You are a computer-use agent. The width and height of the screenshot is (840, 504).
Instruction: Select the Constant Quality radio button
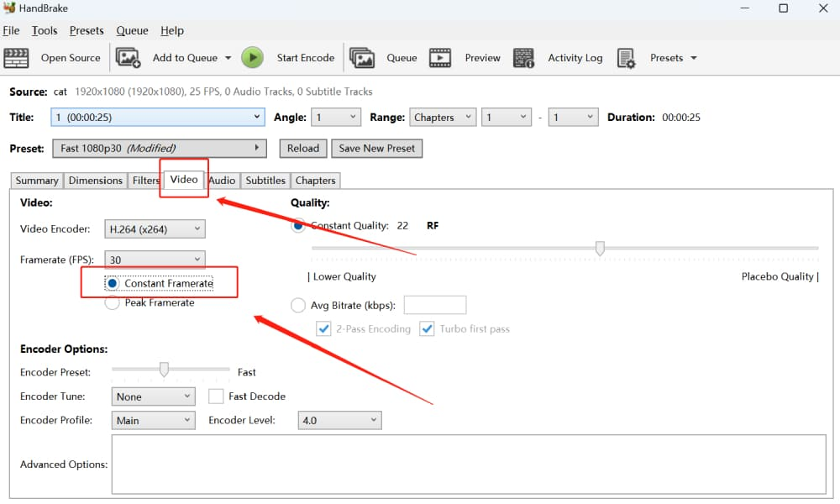(298, 225)
